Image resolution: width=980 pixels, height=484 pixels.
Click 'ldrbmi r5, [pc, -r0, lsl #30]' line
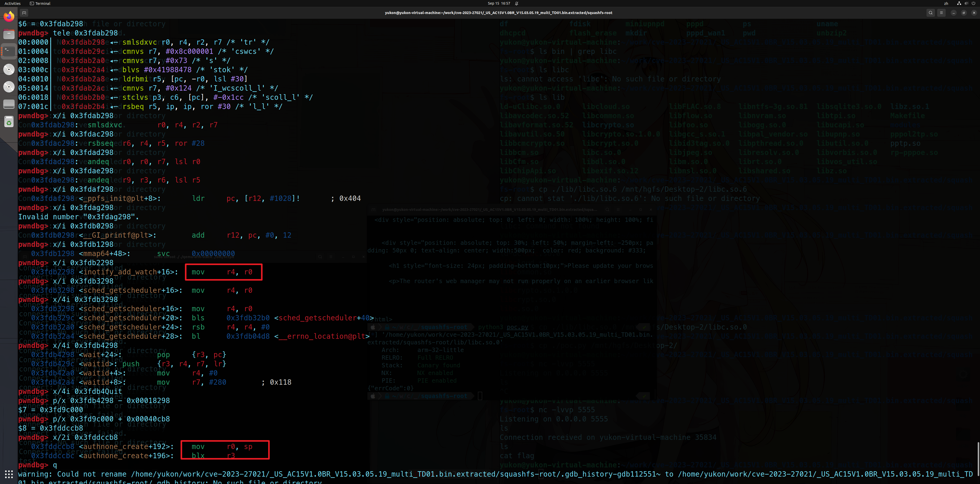185,79
